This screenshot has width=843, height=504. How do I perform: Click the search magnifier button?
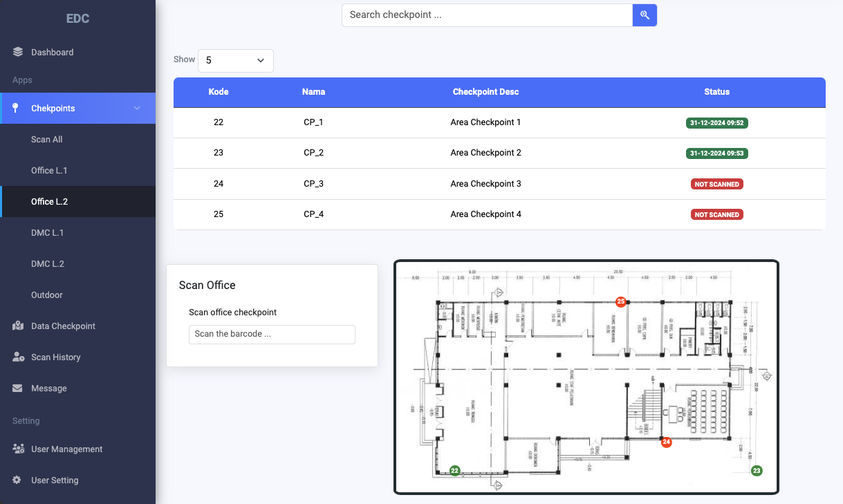pos(645,15)
